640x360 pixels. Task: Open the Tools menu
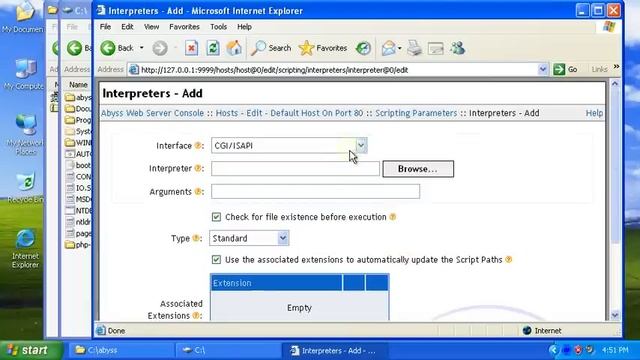coord(218,27)
